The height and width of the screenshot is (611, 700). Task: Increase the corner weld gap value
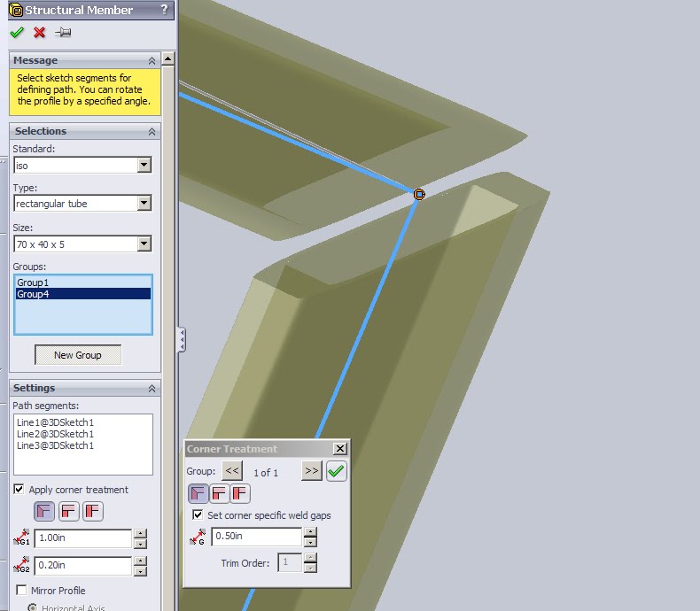point(310,531)
